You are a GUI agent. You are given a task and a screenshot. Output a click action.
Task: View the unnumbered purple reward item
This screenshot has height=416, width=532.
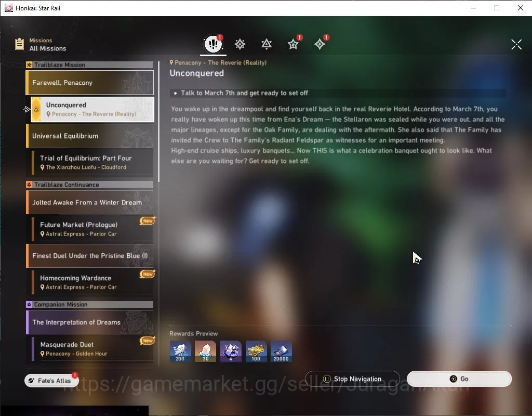(231, 351)
